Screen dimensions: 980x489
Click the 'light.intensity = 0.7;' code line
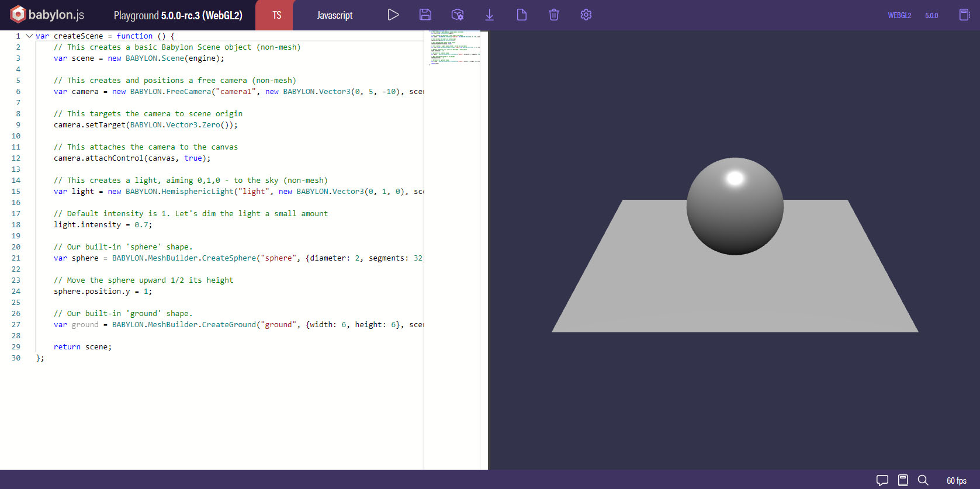click(x=103, y=224)
